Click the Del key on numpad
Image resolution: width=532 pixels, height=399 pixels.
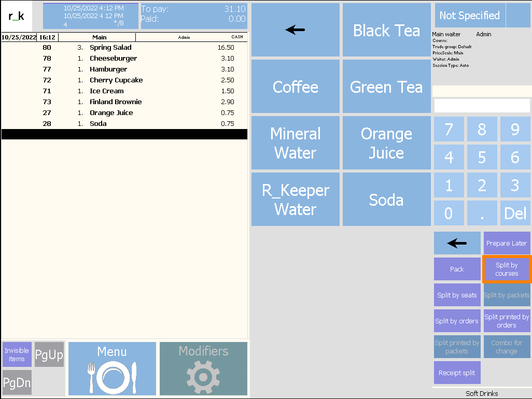pyautogui.click(x=515, y=213)
